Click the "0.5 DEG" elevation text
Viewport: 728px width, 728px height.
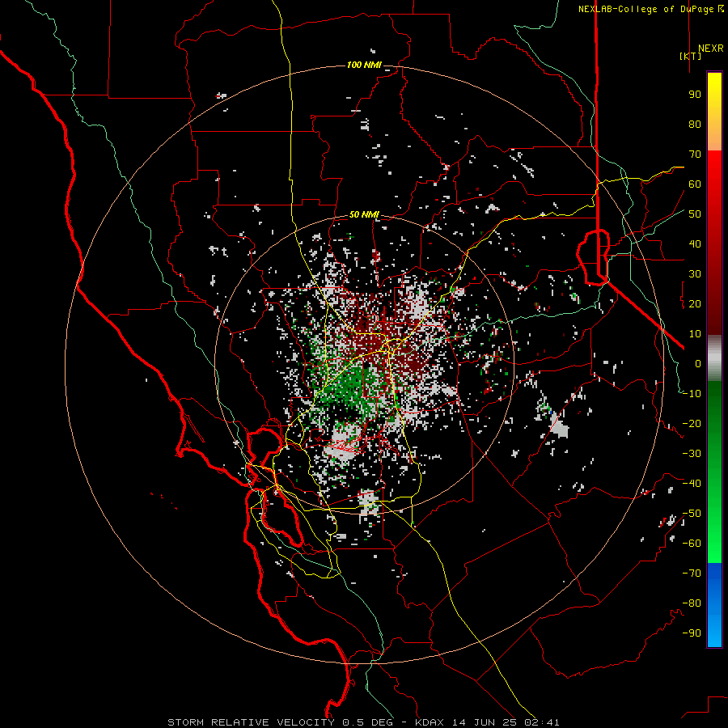(x=368, y=722)
